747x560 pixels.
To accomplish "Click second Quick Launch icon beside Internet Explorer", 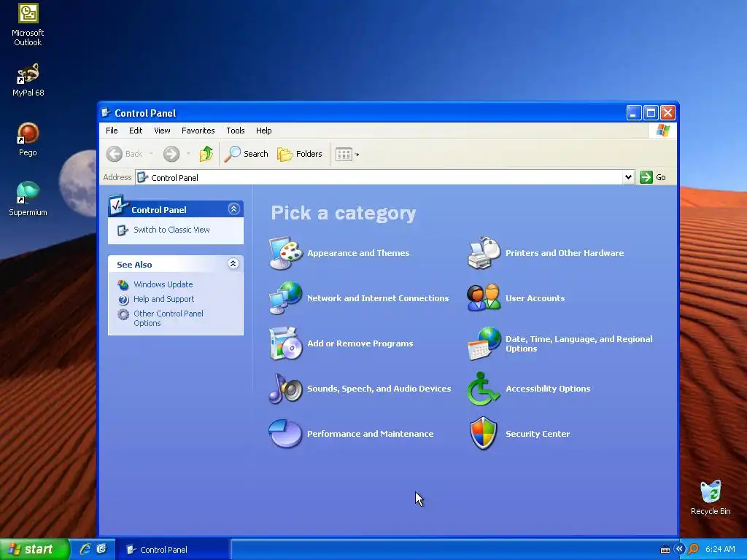I will click(x=101, y=549).
